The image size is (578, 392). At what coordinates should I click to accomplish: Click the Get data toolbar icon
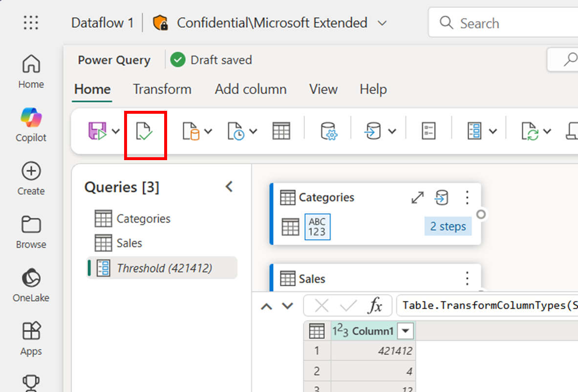(191, 131)
